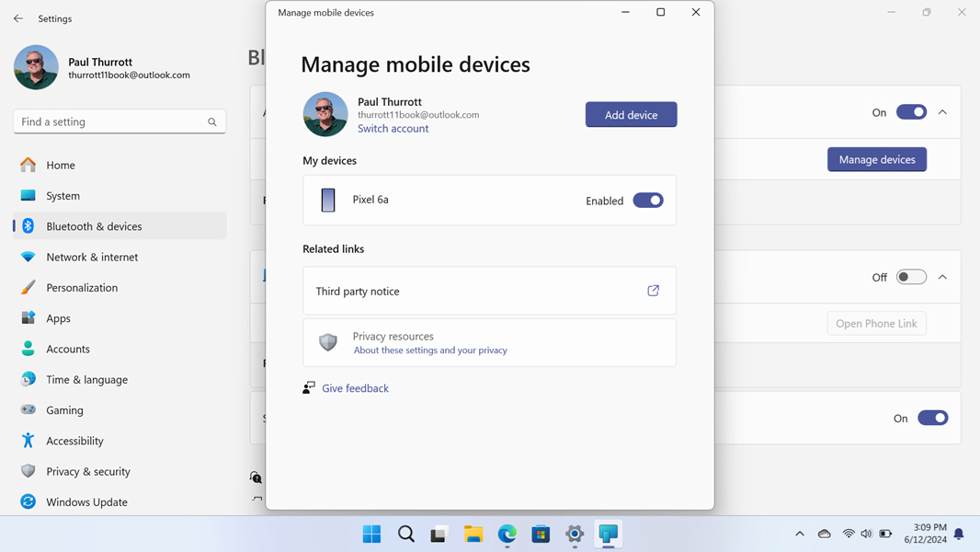Open Privacy & security settings
Image resolution: width=980 pixels, height=552 pixels.
coord(88,471)
